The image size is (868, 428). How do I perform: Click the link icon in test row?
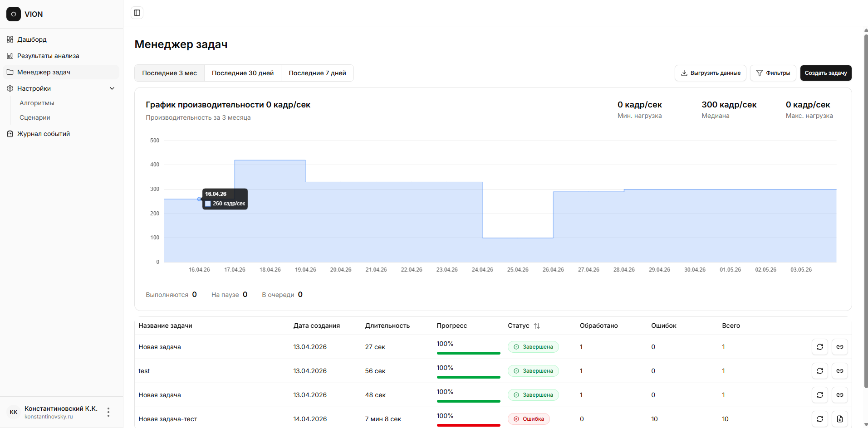(839, 371)
